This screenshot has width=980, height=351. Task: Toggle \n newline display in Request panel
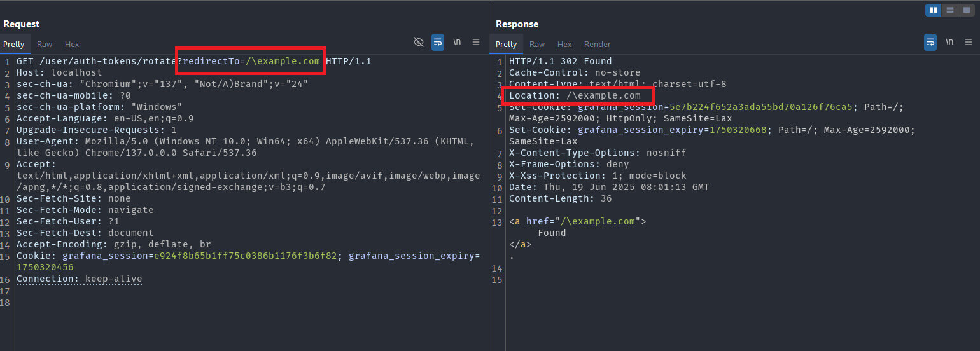click(x=457, y=42)
